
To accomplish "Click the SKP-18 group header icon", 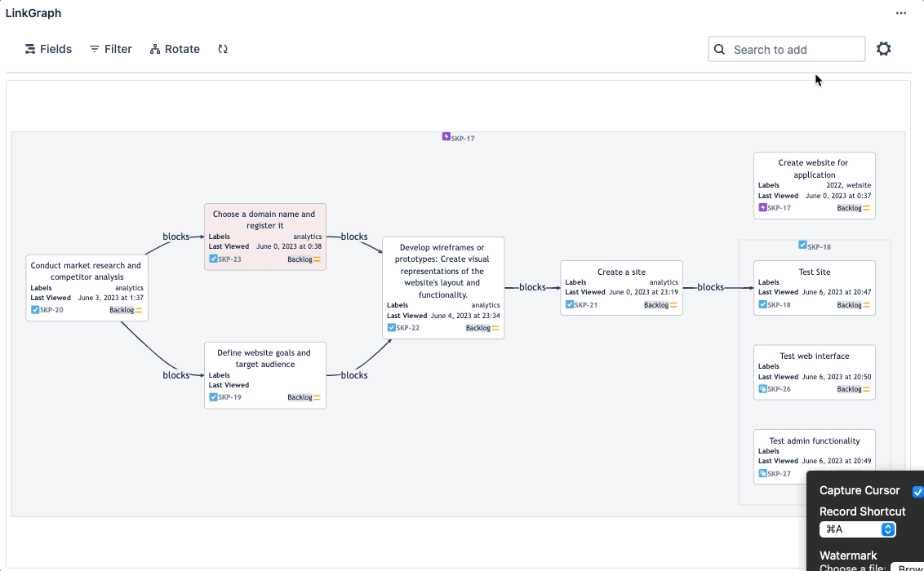I will pyautogui.click(x=802, y=246).
